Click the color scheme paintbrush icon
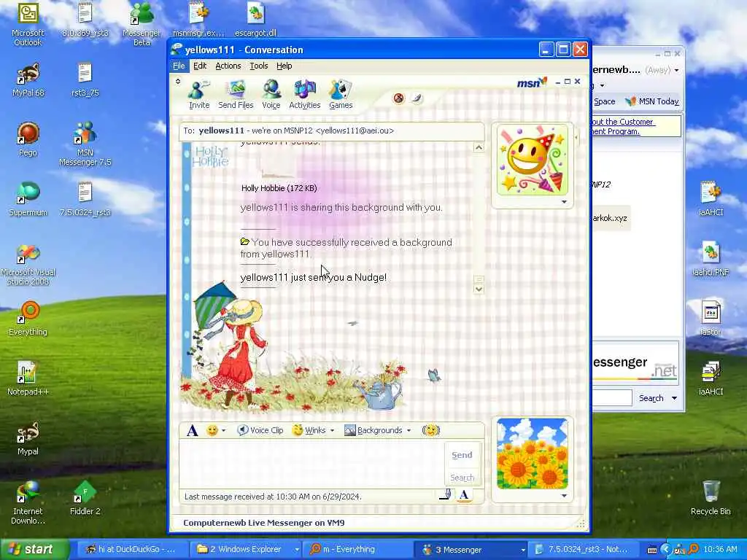Image resolution: width=747 pixels, height=560 pixels. point(417,98)
